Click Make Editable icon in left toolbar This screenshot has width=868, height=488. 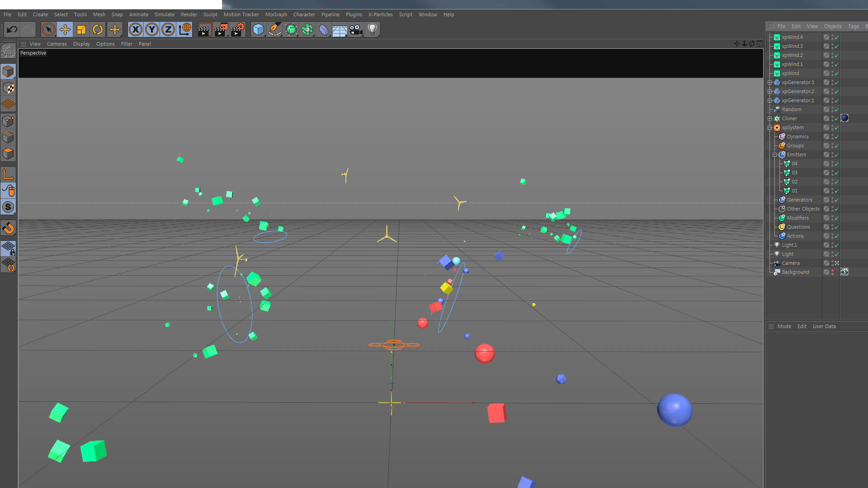click(8, 51)
